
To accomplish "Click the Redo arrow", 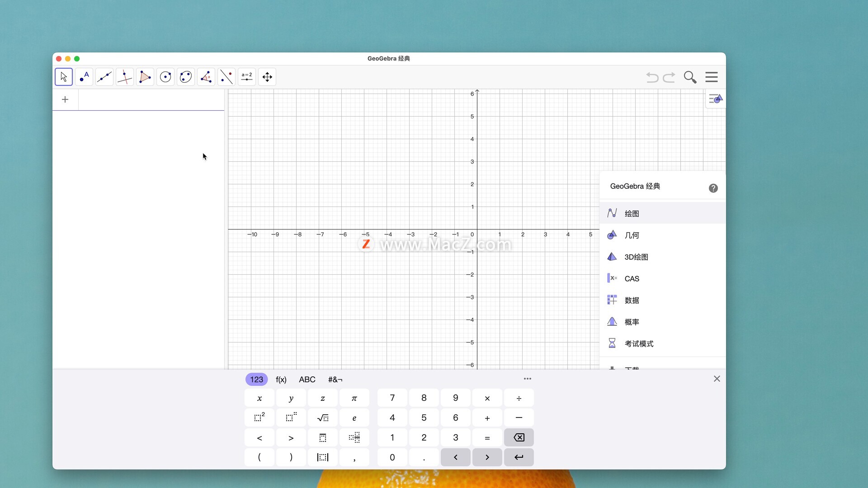I will point(669,77).
